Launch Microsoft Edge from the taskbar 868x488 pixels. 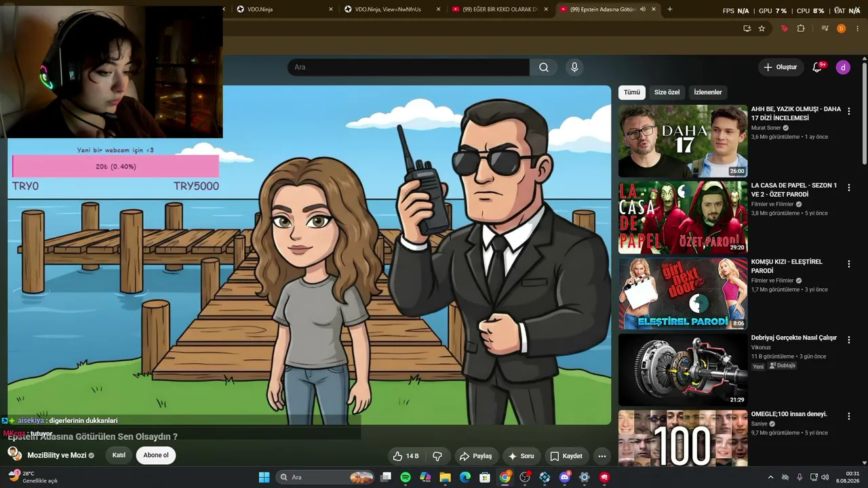[x=465, y=477]
